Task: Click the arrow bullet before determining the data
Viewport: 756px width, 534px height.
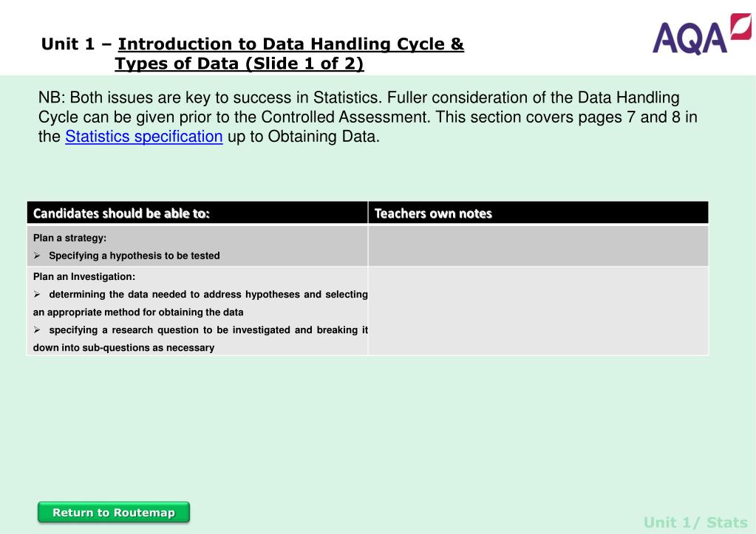Action: (37, 295)
